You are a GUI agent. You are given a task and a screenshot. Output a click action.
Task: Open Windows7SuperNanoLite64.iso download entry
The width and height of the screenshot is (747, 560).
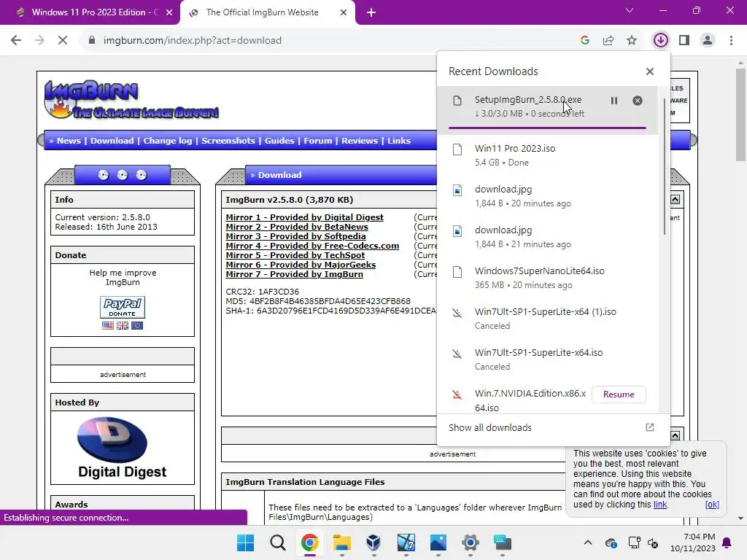(547, 278)
